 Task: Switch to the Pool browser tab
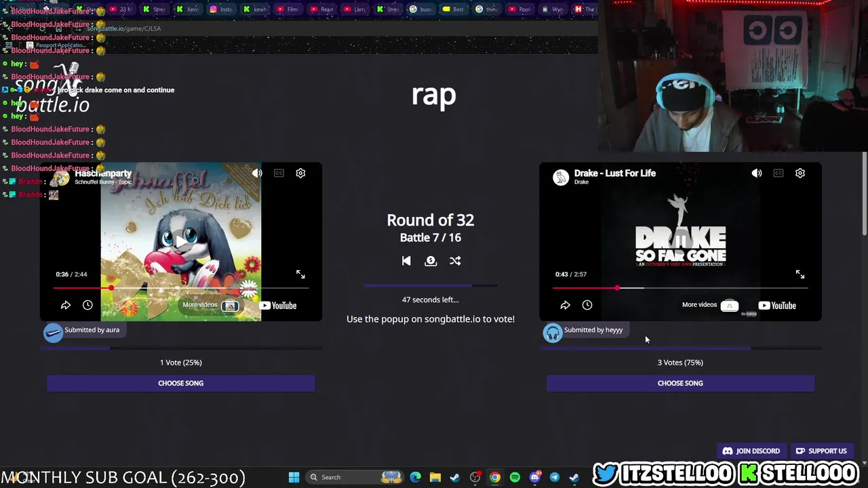pyautogui.click(x=520, y=9)
